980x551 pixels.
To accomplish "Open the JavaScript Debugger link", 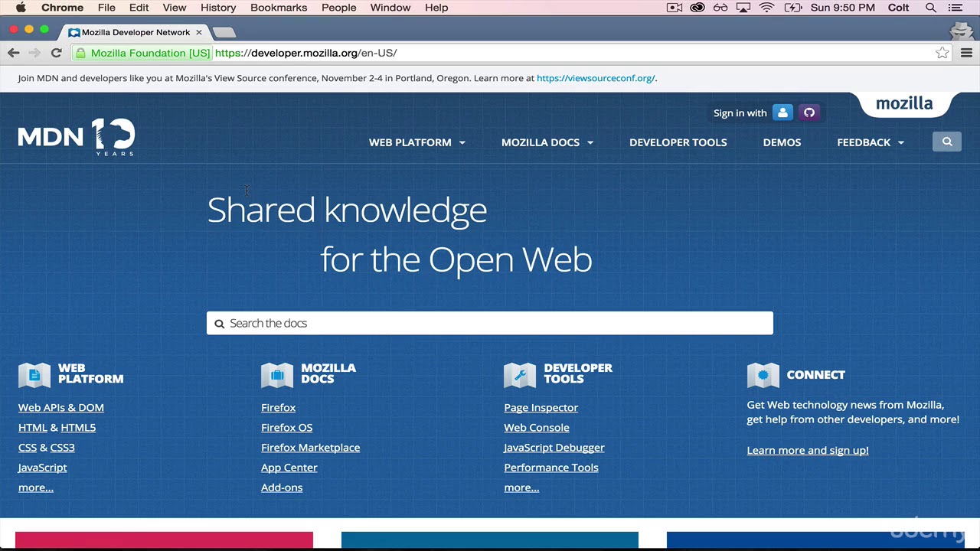I will 554,448.
